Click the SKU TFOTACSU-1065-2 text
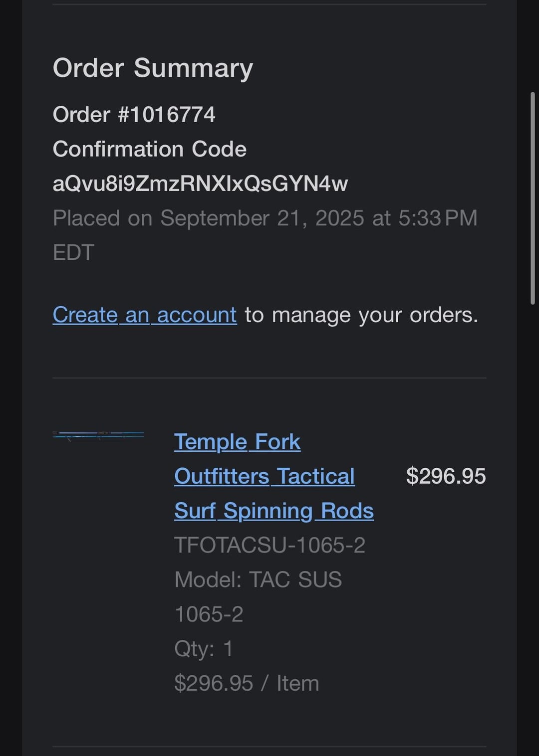539x756 pixels. pyautogui.click(x=269, y=545)
